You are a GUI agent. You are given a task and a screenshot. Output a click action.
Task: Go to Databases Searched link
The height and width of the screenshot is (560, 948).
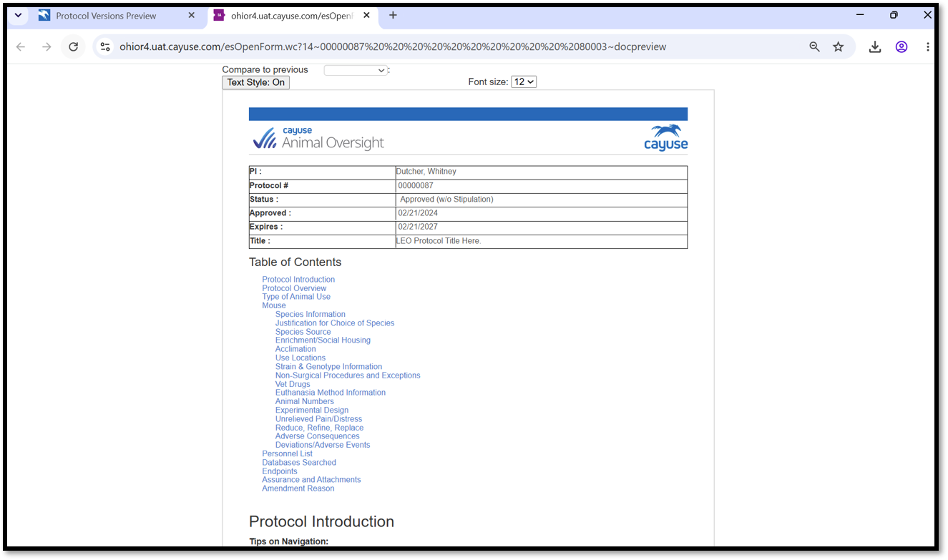tap(299, 463)
